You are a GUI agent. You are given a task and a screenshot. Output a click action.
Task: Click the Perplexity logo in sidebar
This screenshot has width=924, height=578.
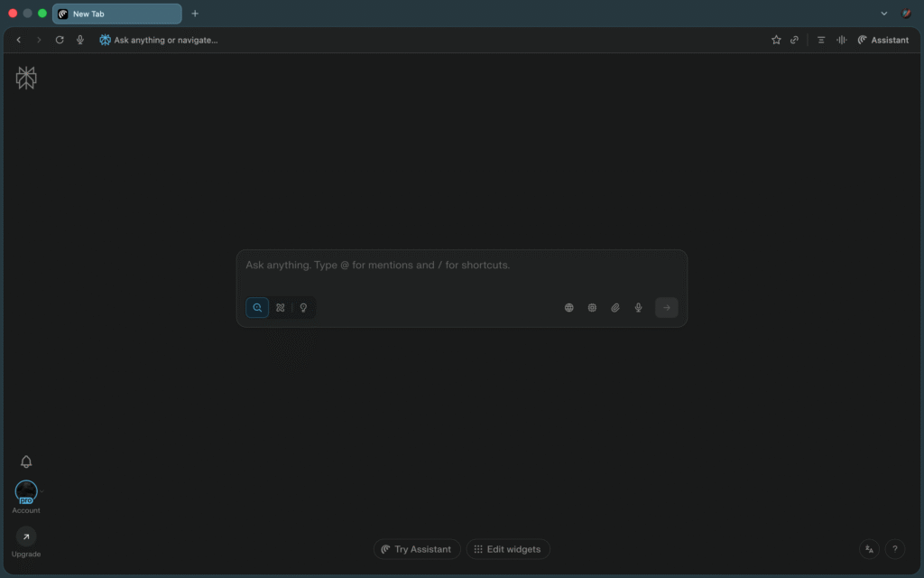click(x=26, y=79)
